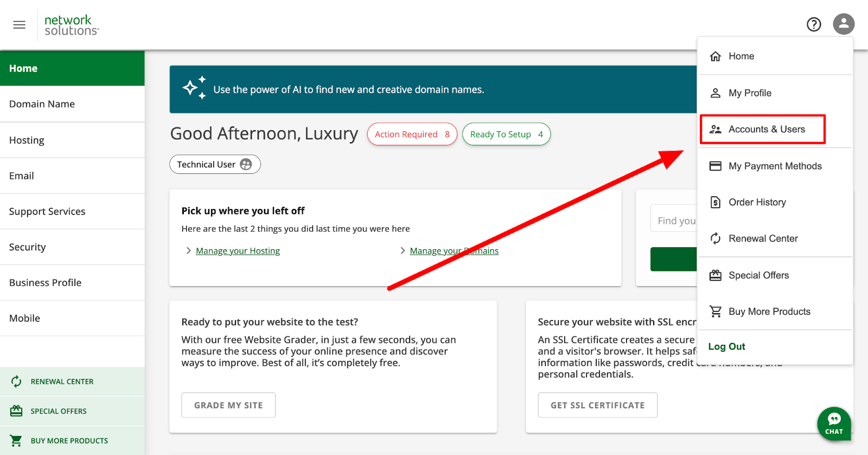Screen dimensions: 868x455
Task: Click the Technical User people icon
Action: [x=246, y=165]
